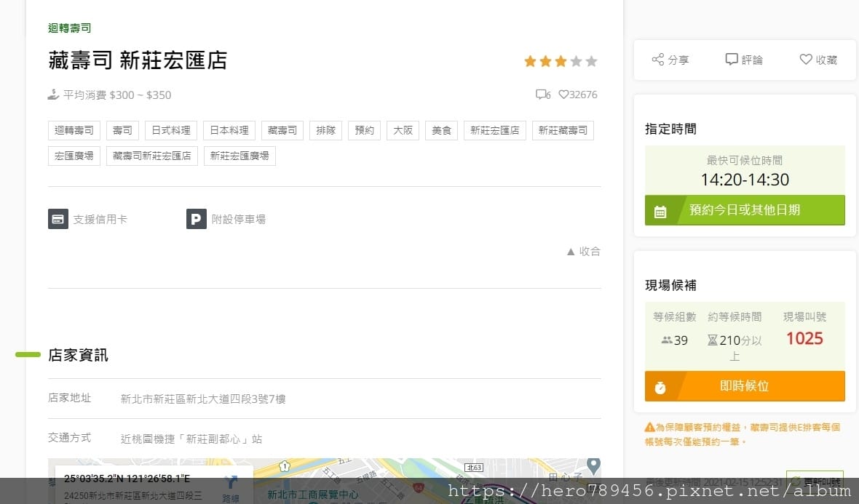Click the map location pin marker
Screen dimensions: 859x504
[593, 465]
